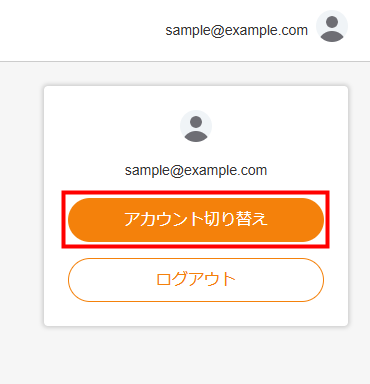Viewport: 370px width, 384px height.
Task: Click the header email address to toggle account popup
Action: point(237,31)
